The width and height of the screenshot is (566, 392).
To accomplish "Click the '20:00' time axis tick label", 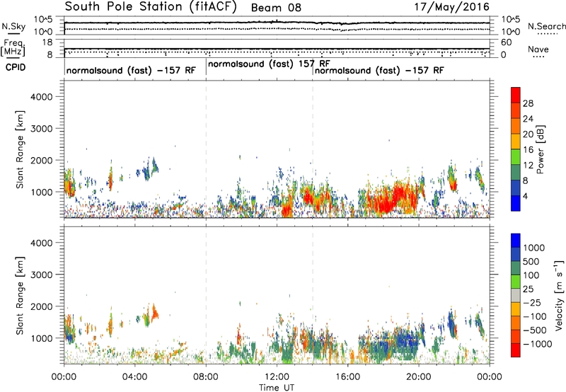I will (419, 377).
